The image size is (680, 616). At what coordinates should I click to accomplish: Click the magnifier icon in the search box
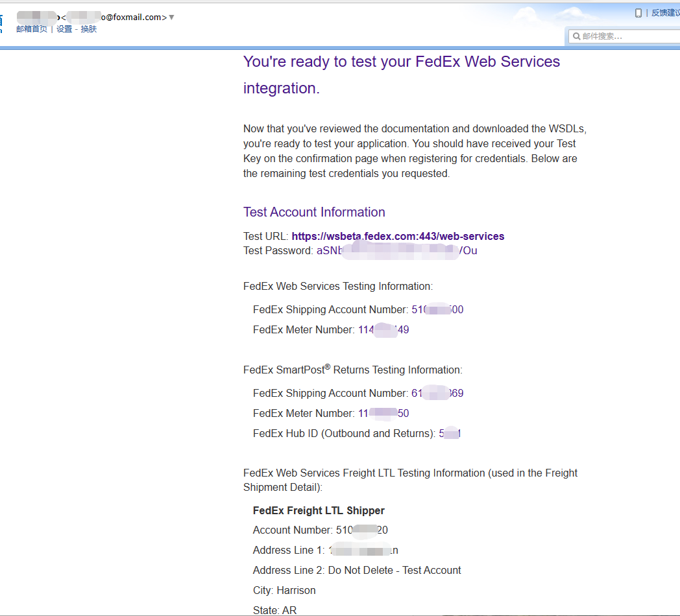click(x=576, y=36)
